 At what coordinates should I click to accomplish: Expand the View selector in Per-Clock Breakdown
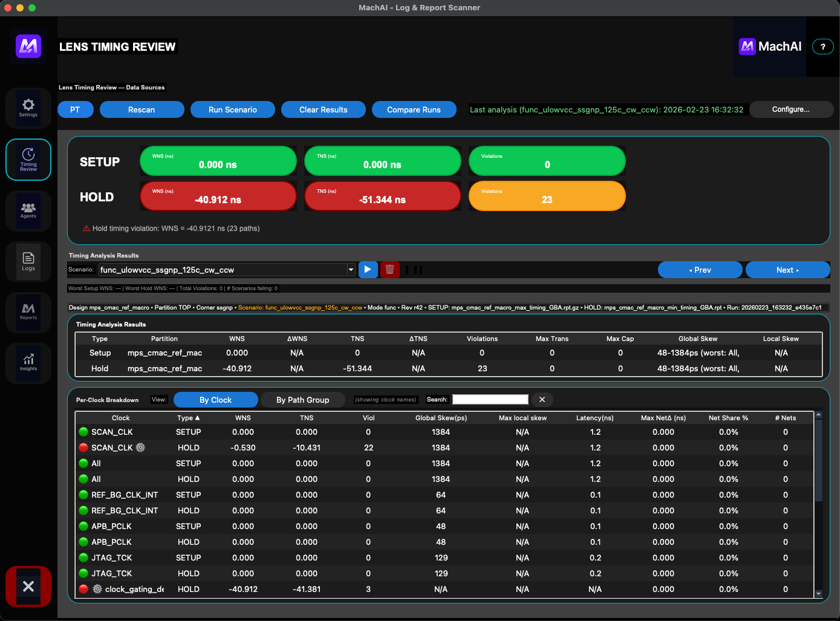pyautogui.click(x=159, y=400)
